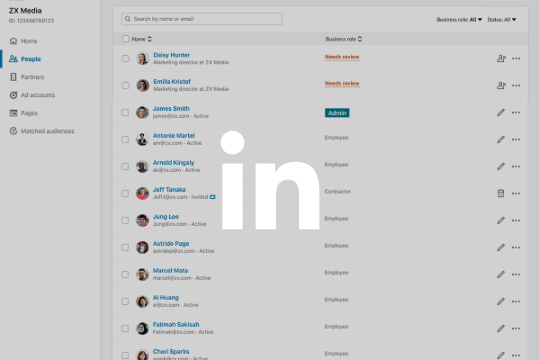Open Emilia Kristof's profile link
The image size is (540, 360).
coord(172,82)
